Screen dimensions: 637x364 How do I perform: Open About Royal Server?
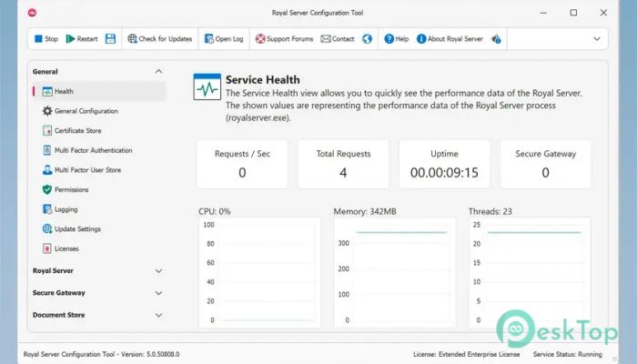tap(450, 39)
